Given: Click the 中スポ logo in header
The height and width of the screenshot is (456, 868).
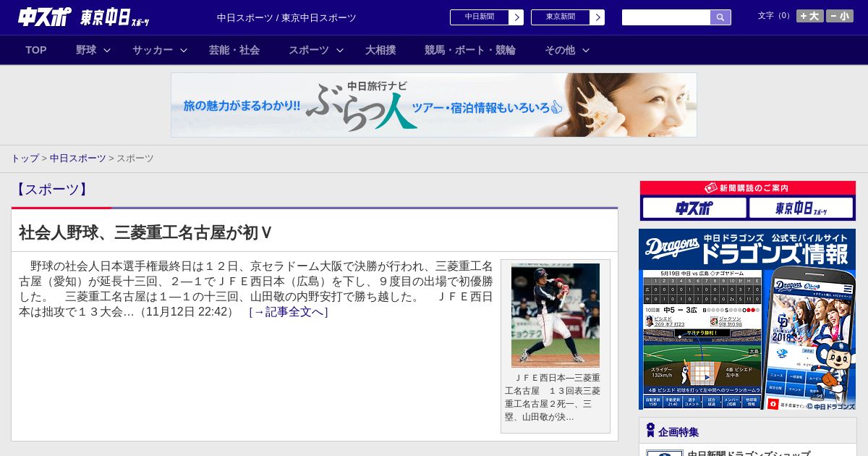Looking at the screenshot, I should (45, 17).
